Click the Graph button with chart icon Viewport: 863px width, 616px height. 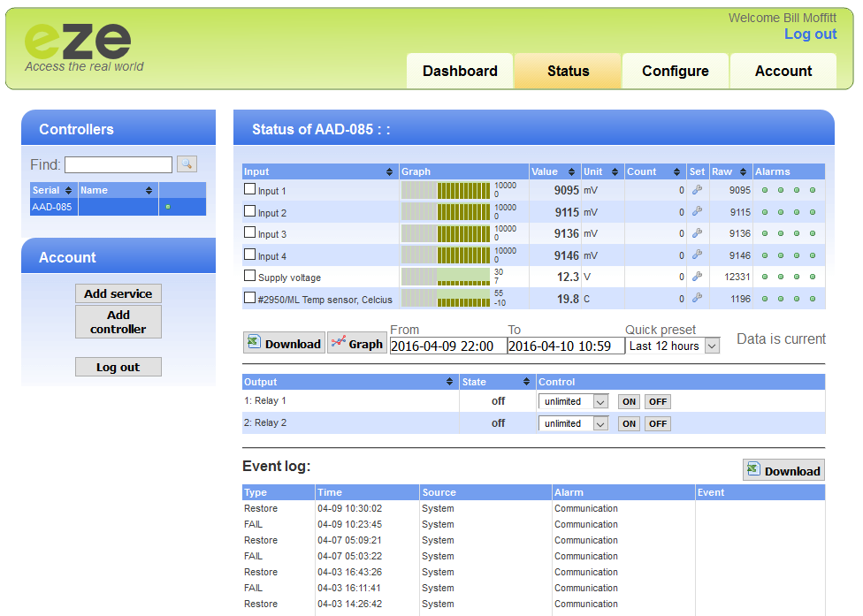tap(357, 344)
